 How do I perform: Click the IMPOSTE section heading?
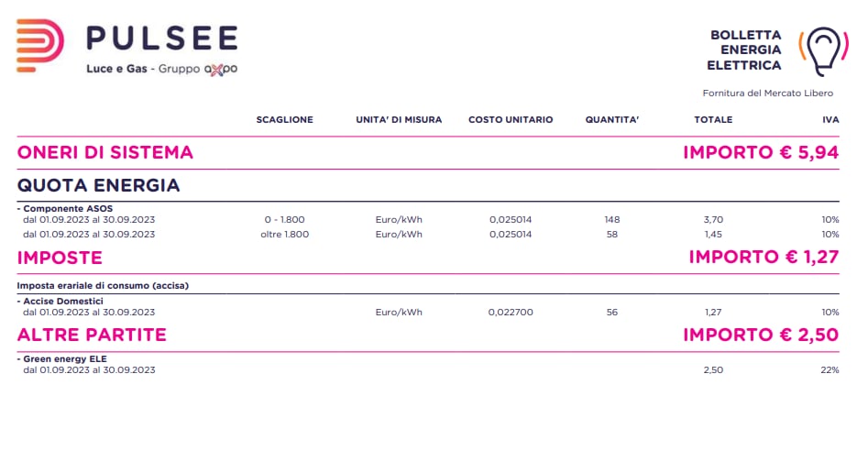coord(60,258)
